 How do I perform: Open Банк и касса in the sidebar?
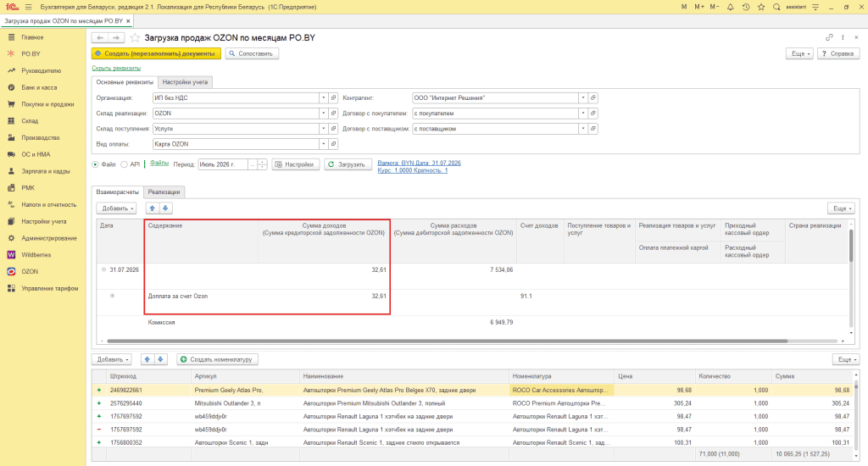[x=39, y=87]
